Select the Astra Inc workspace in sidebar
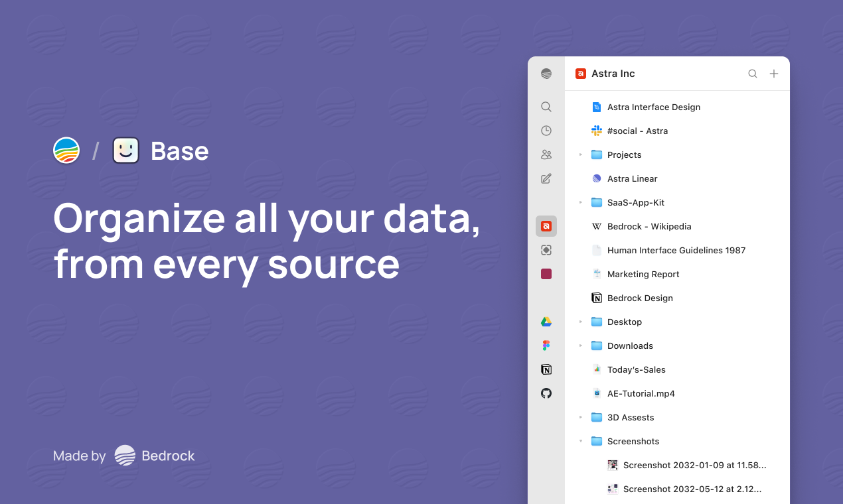This screenshot has width=843, height=504. click(x=546, y=226)
